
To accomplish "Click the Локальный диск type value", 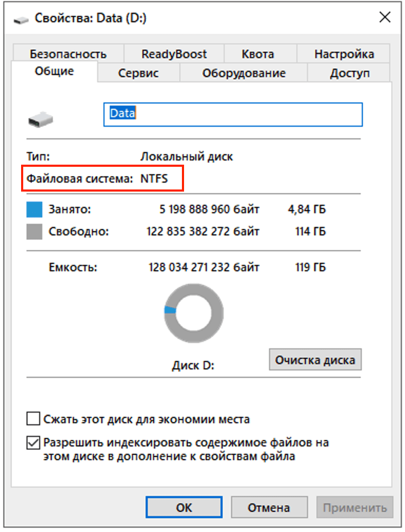I will point(187,157).
